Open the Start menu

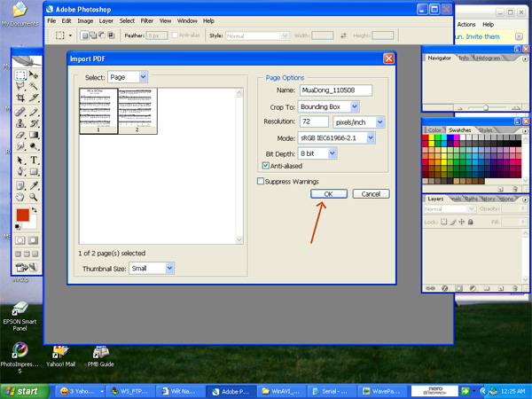coord(24,391)
